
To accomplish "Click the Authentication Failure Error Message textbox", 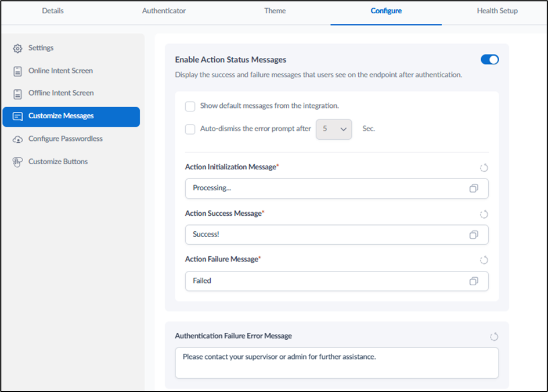I will [337, 362].
